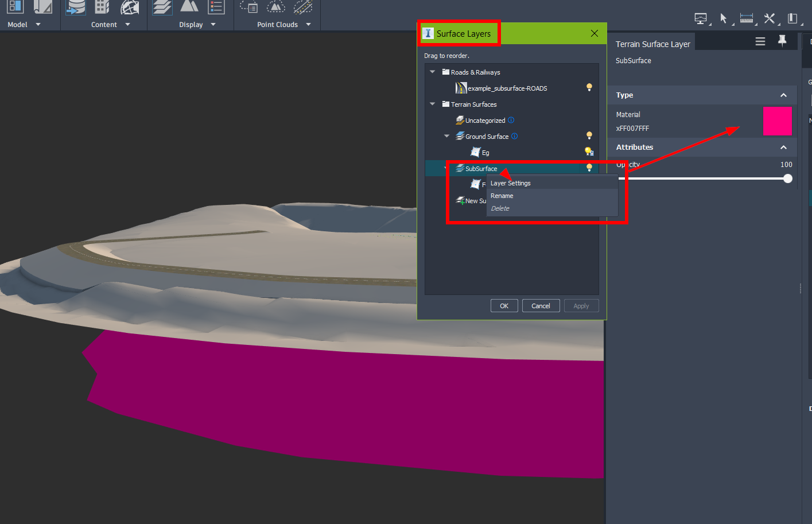Click the pink Material color swatch

777,121
